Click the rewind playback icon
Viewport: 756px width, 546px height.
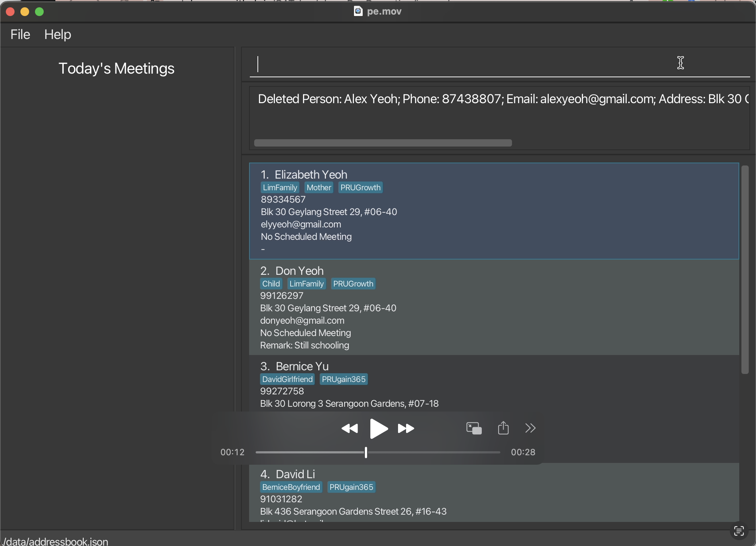click(x=350, y=428)
